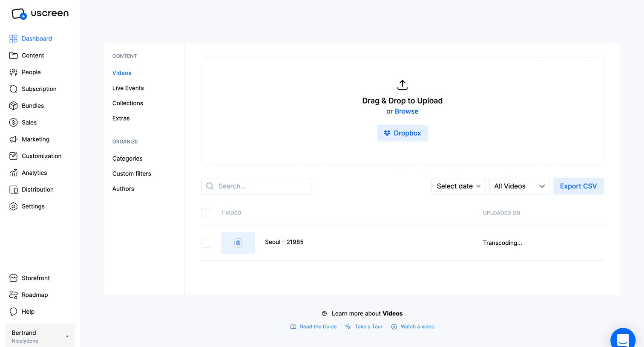Open the Select date dropdown

click(x=459, y=186)
